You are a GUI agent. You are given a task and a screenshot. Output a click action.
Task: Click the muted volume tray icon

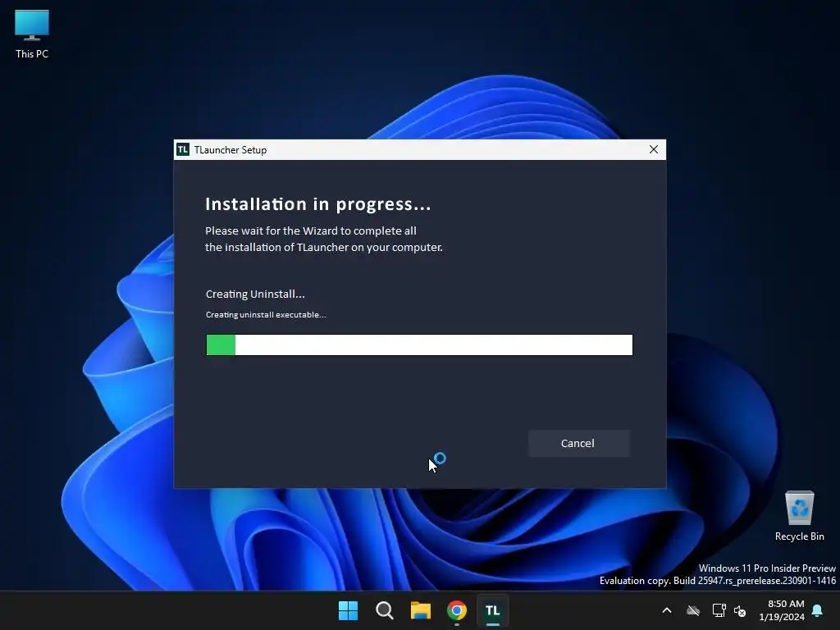coord(740,610)
